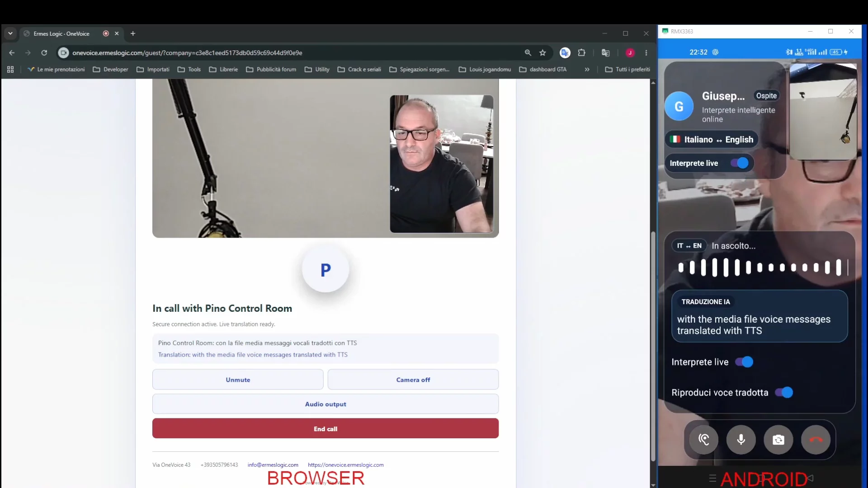Click the page vertical scrollbar thumb
The height and width of the screenshot is (488, 868).
[653, 346]
